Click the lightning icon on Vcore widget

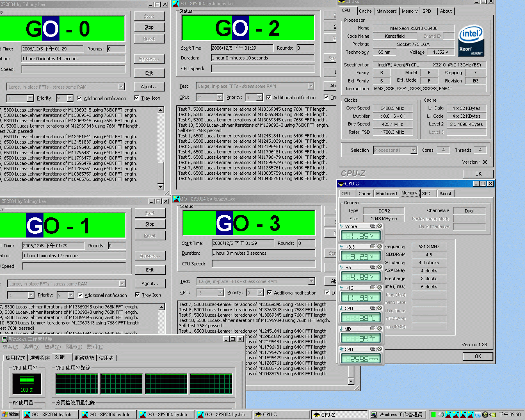click(341, 226)
